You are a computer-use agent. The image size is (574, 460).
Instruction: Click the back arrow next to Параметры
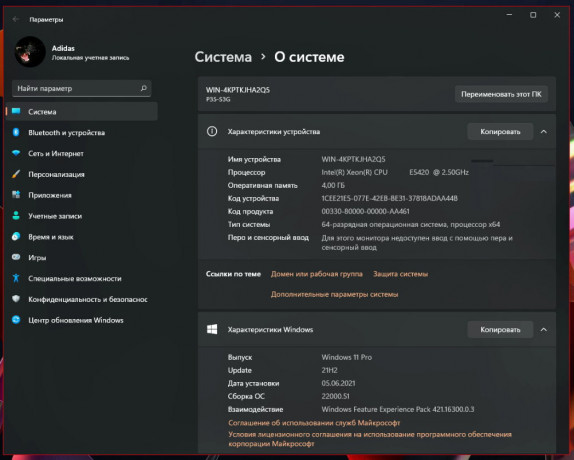click(x=16, y=19)
